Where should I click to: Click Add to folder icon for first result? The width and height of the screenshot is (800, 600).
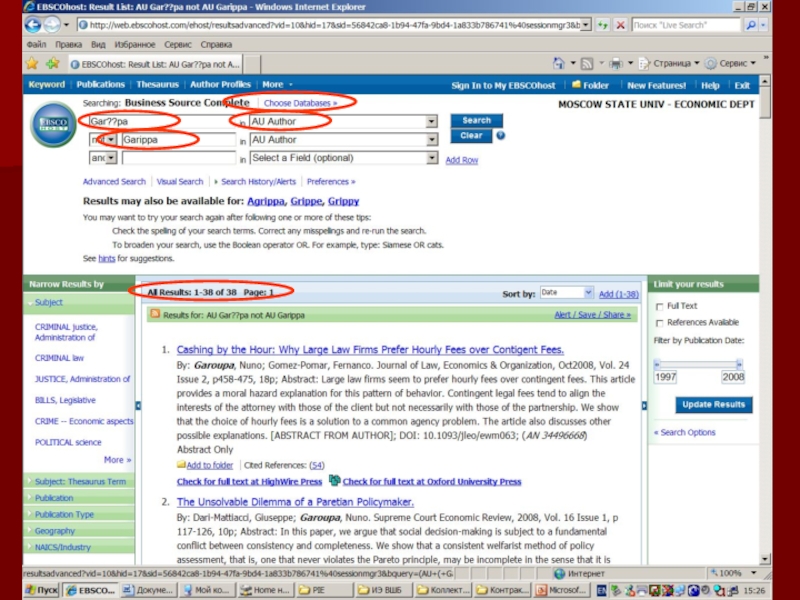[181, 465]
